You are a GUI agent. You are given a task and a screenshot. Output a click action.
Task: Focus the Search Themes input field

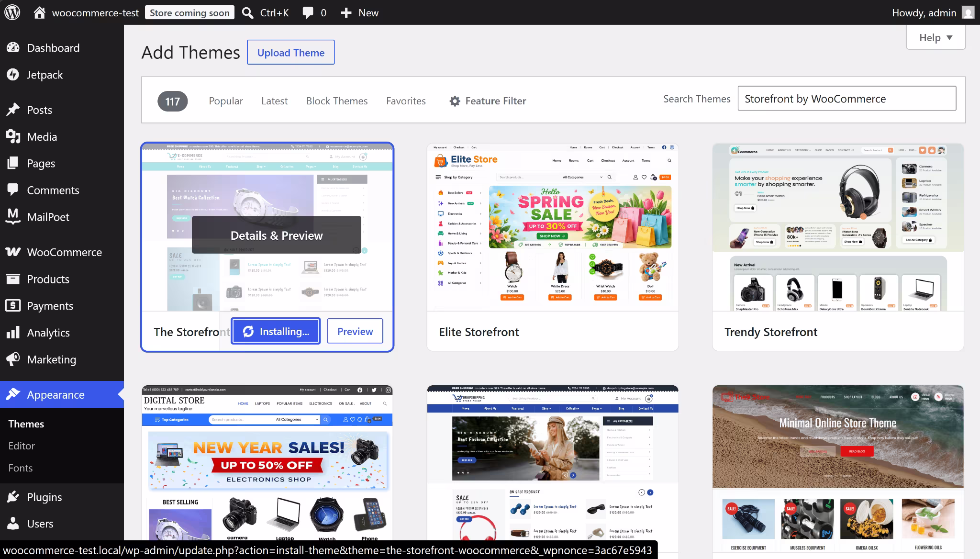click(846, 99)
